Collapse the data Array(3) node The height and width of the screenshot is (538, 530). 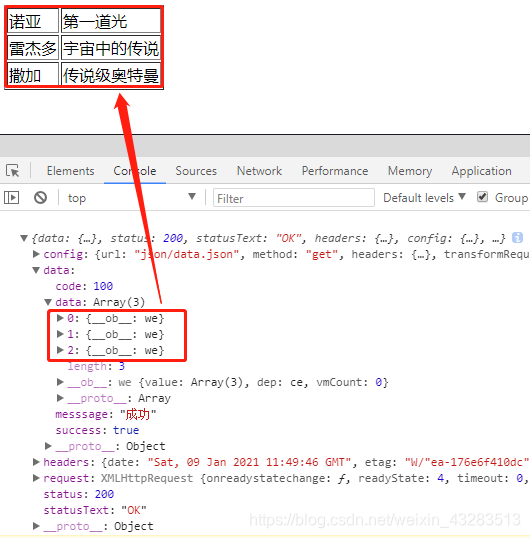[48, 302]
